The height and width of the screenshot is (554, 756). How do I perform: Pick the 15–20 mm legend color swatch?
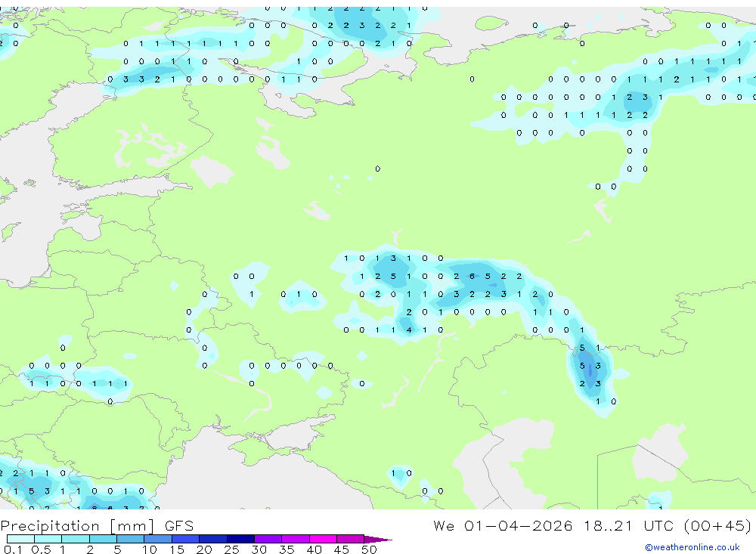(186, 539)
